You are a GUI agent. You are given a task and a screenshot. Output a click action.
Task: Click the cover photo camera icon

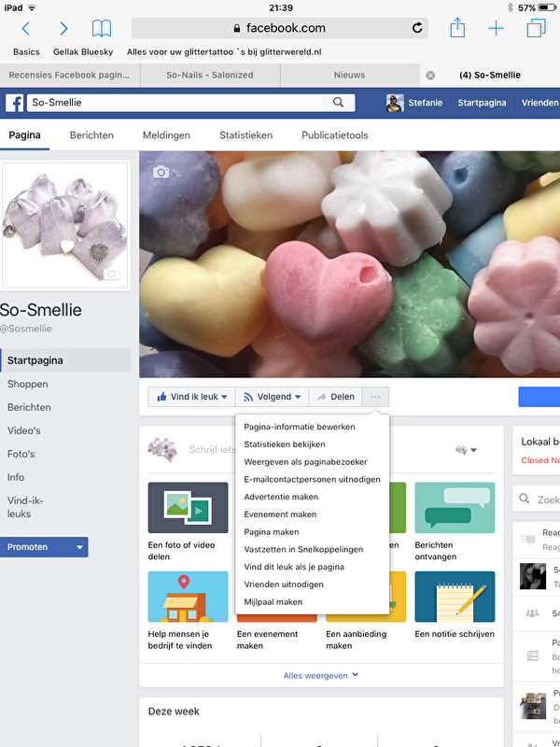161,172
